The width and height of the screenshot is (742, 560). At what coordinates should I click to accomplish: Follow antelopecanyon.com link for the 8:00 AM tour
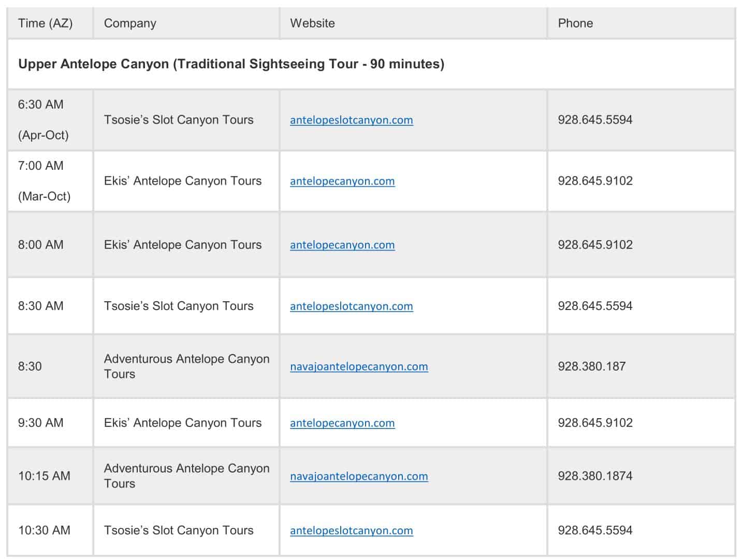pyautogui.click(x=342, y=245)
